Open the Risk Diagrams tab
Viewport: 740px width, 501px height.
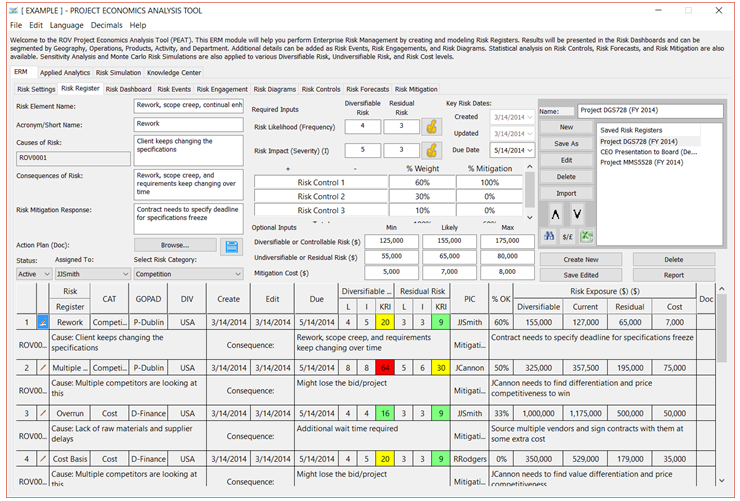click(x=275, y=89)
